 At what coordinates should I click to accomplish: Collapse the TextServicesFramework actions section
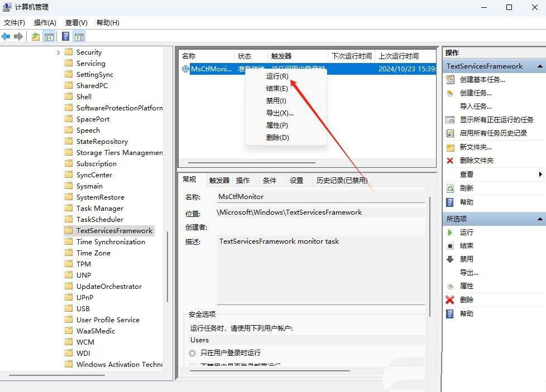pos(540,66)
